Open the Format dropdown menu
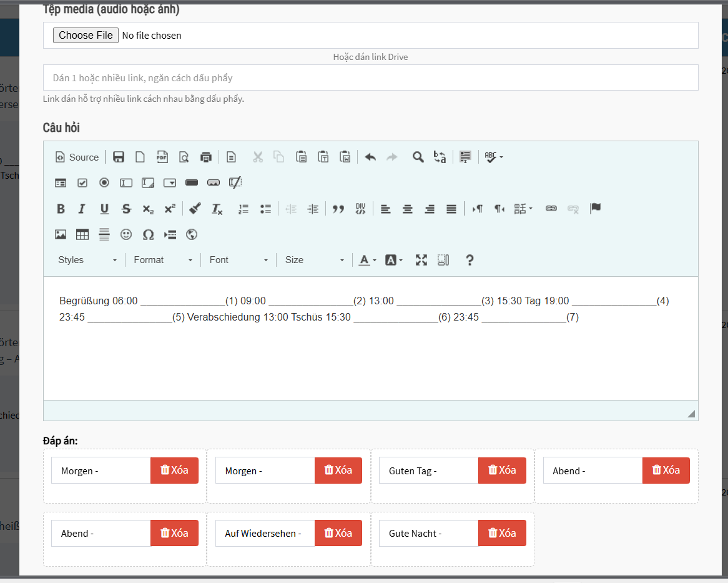This screenshot has height=583, width=728. coord(163,260)
